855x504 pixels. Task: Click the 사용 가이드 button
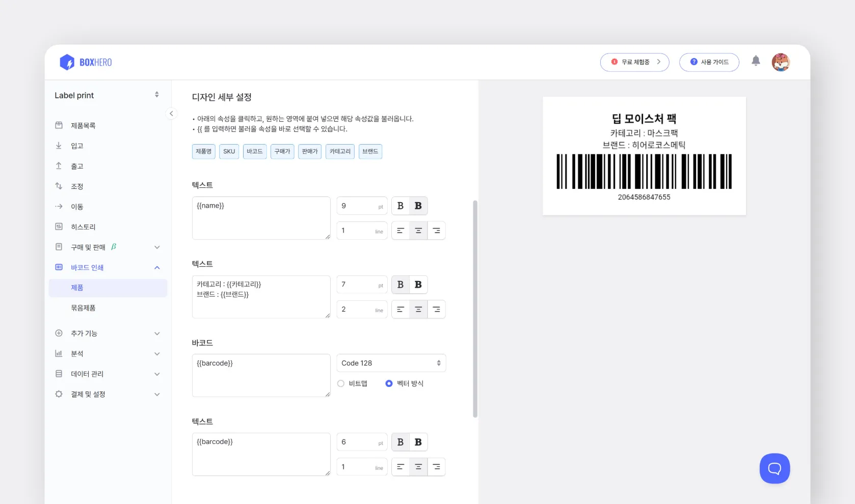pos(709,62)
